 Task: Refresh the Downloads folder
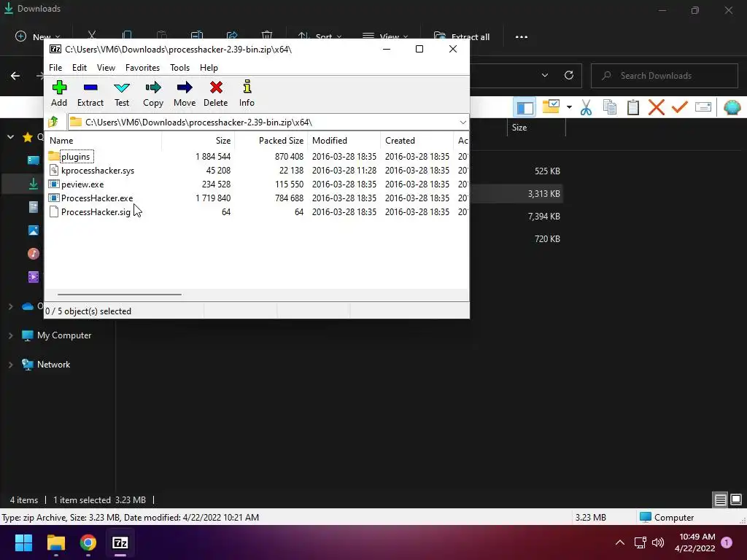pyautogui.click(x=569, y=75)
